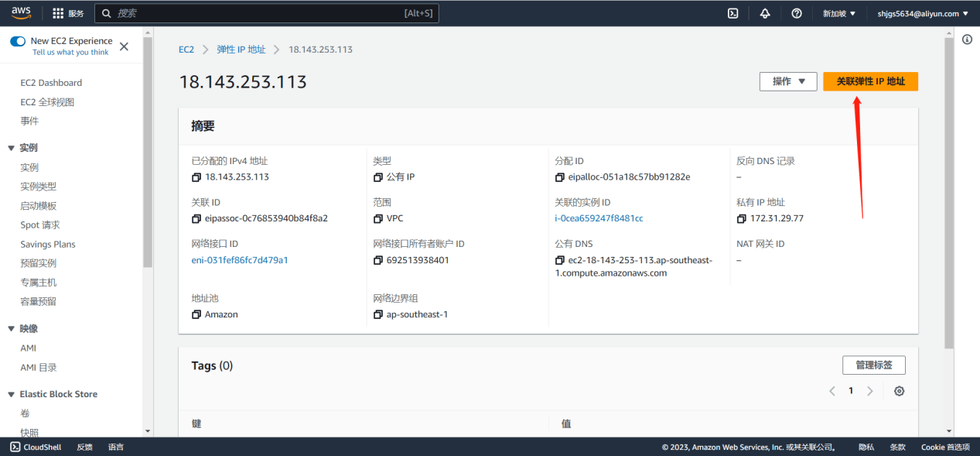Expand the 新加坡 region selector

click(839, 13)
